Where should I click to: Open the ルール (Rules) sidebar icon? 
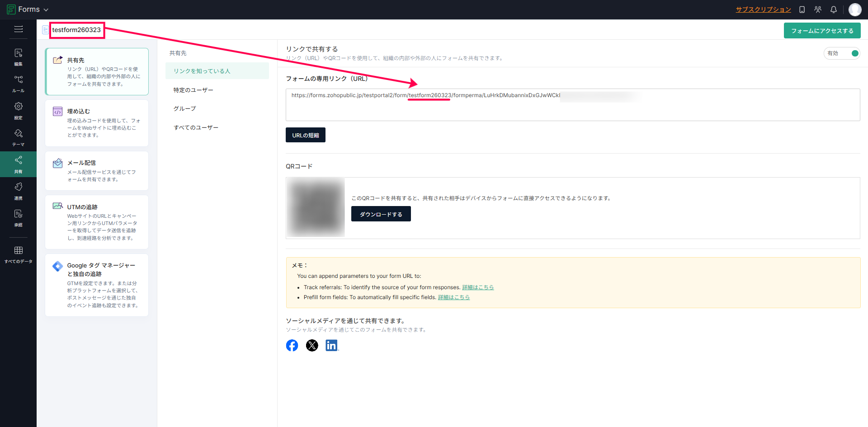point(18,83)
